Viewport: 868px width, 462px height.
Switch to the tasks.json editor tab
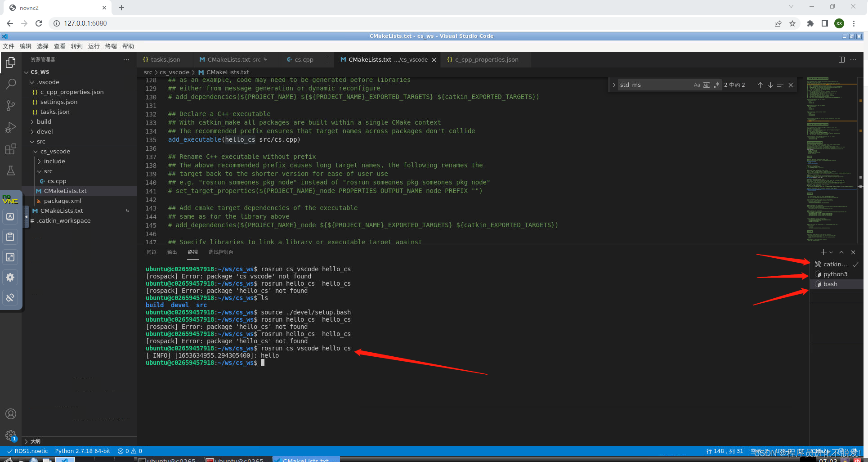[x=165, y=60]
